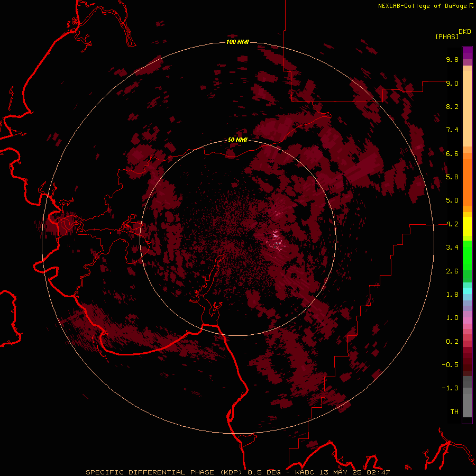This screenshot has height=476, width=476.
Task: Click the '100 NMI' range ring label
Action: [x=237, y=42]
